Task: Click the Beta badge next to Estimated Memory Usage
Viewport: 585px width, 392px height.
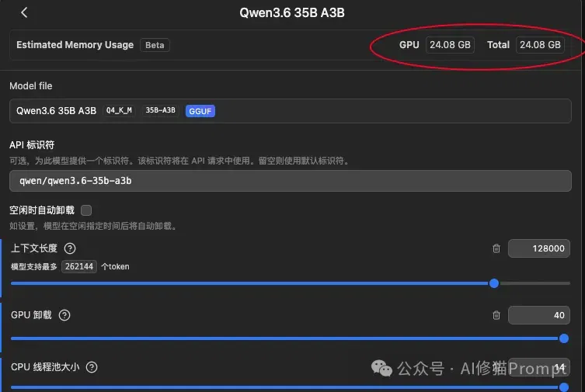Action: (x=155, y=45)
